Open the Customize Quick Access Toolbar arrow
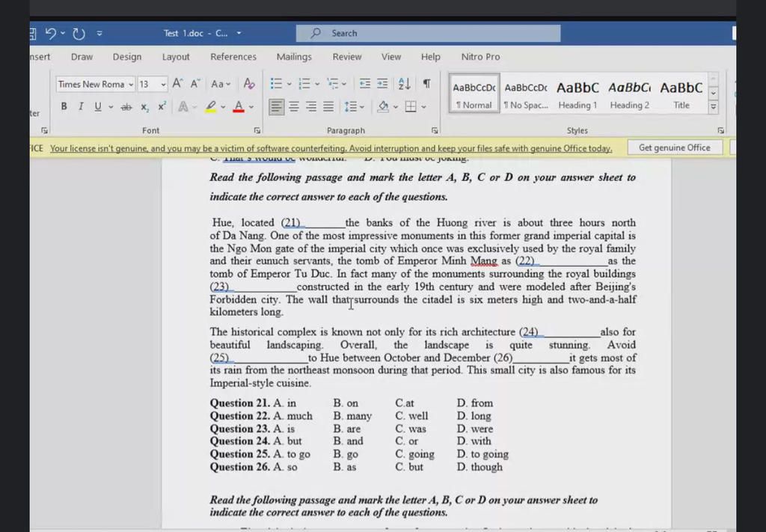Viewport: 766px width, 532px height. point(99,33)
